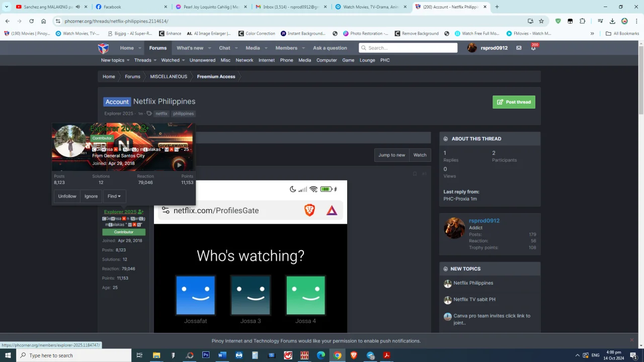Image resolution: width=644 pixels, height=362 pixels.
Task: Expand the Home menu dropdown arrow
Action: (x=139, y=48)
